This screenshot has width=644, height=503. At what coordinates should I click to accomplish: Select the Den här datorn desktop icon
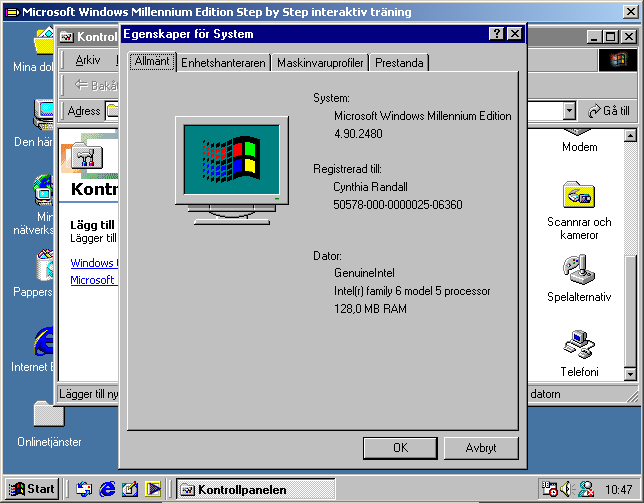click(x=44, y=115)
